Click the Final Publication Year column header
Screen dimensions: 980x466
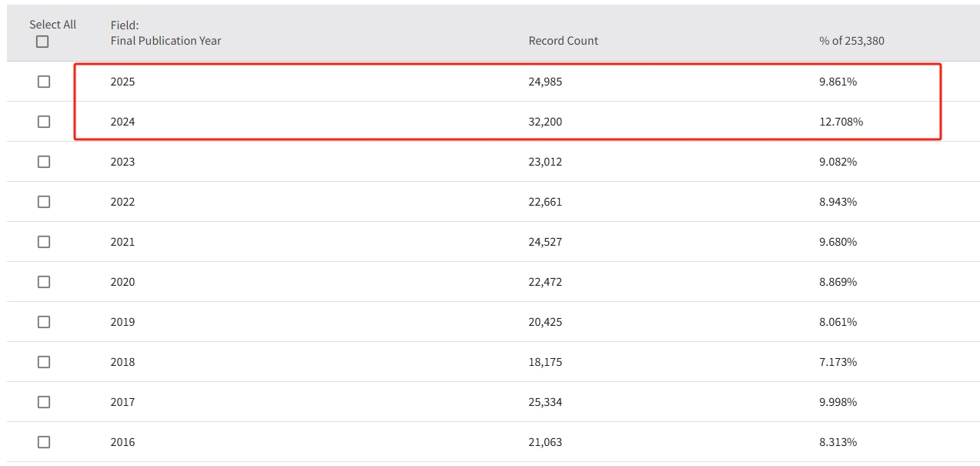click(166, 41)
